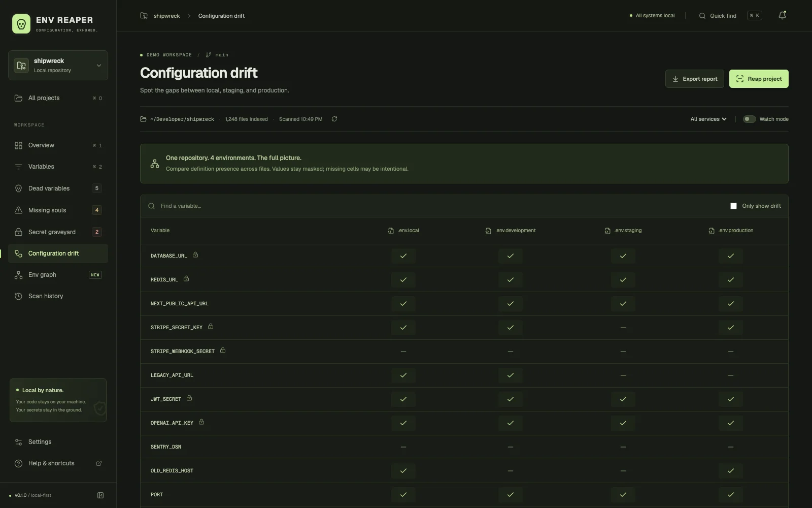Open the Env graph page

58,275
